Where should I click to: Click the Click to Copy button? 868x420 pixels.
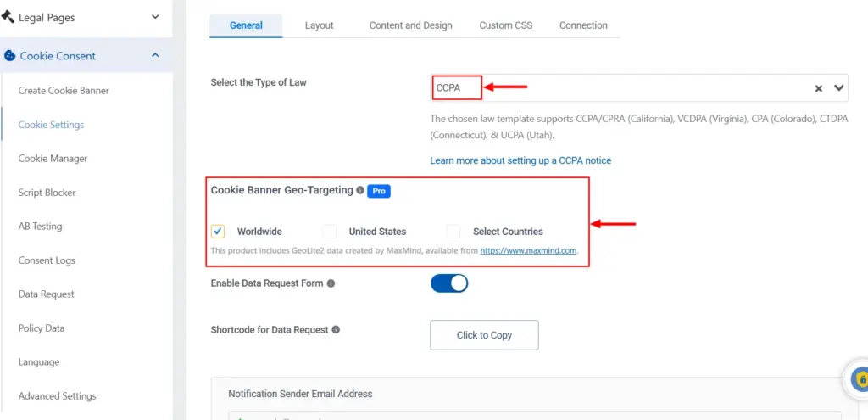pyautogui.click(x=484, y=335)
